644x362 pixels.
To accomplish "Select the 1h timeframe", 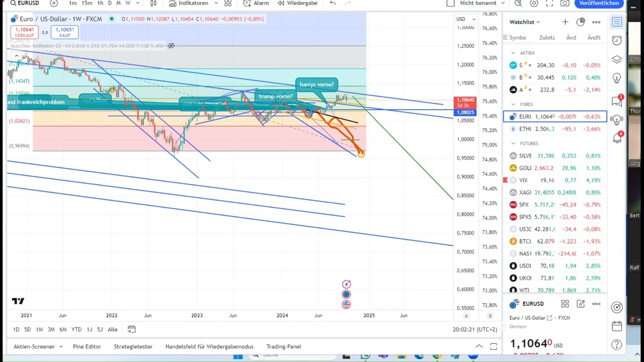I will pyautogui.click(x=100, y=3).
